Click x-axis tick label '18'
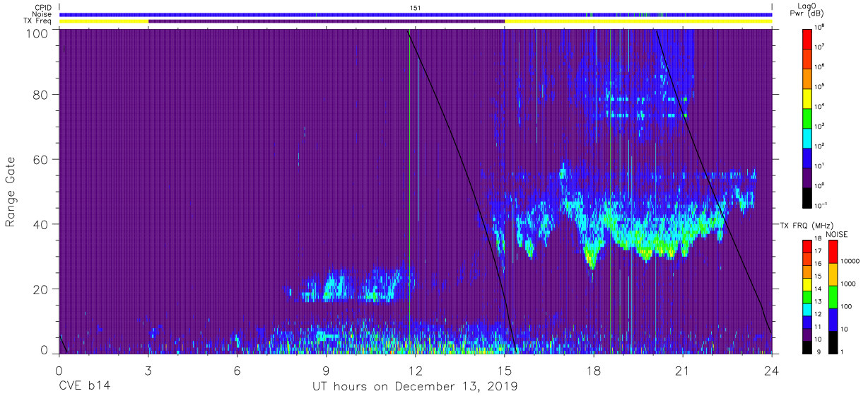 pos(594,369)
